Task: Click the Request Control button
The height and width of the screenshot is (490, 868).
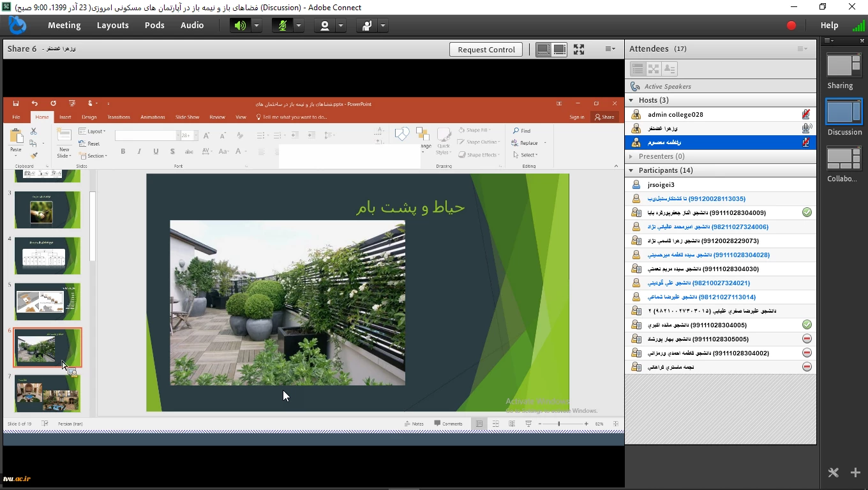Action: click(486, 50)
